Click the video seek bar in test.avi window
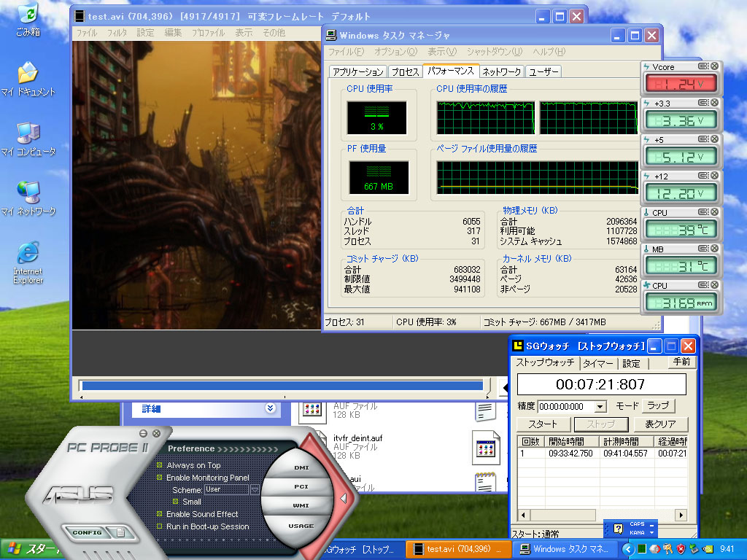The image size is (747, 560). coord(283,385)
